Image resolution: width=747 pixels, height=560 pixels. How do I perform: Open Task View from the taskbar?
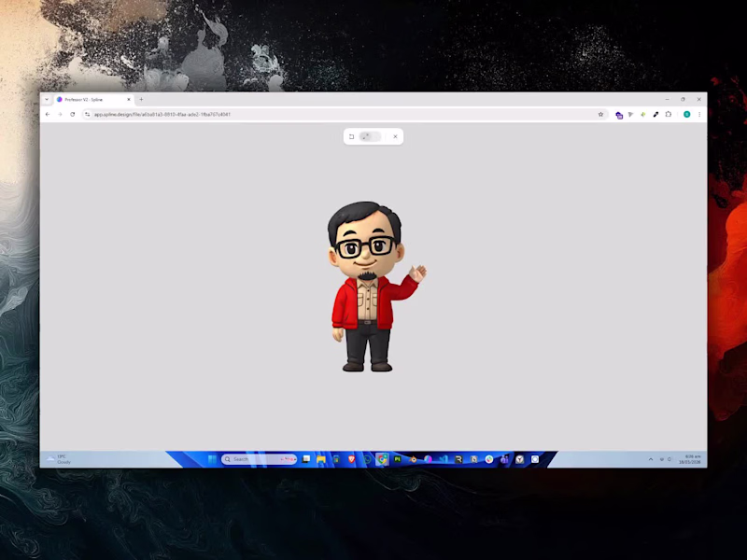coord(306,459)
